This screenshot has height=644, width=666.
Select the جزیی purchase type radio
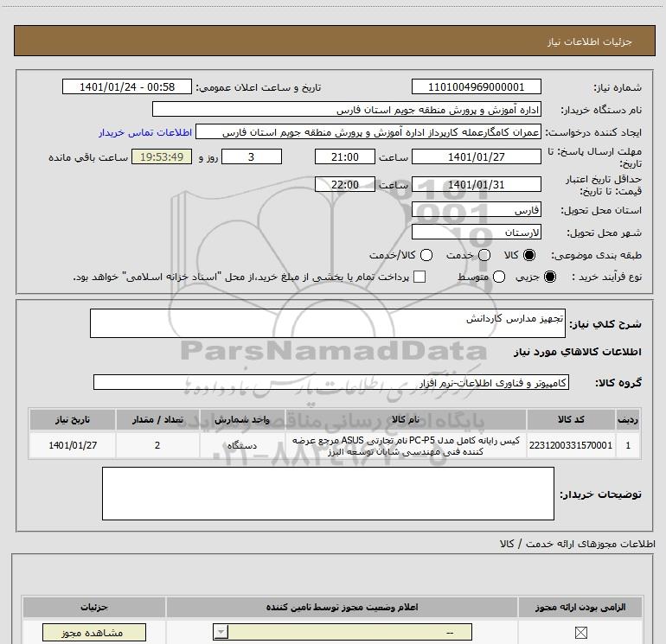[550, 277]
